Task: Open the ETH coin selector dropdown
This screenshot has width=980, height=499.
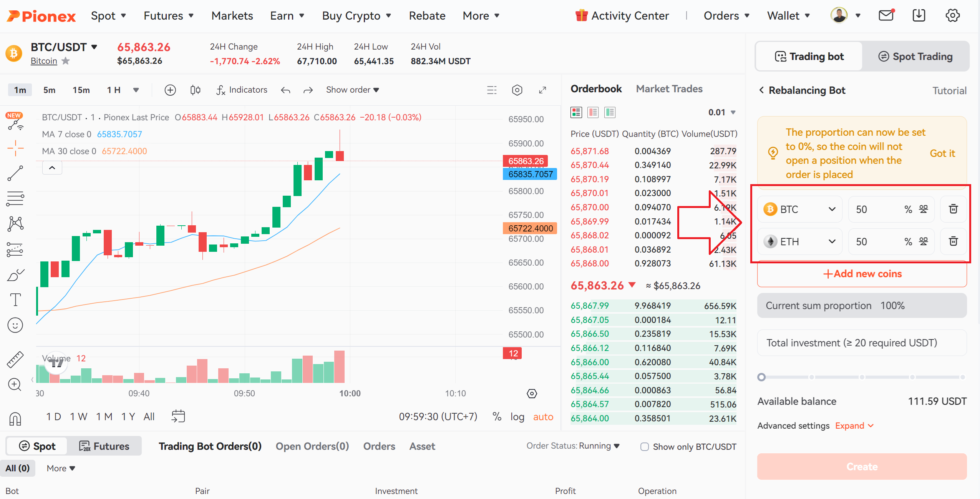Action: click(x=799, y=241)
